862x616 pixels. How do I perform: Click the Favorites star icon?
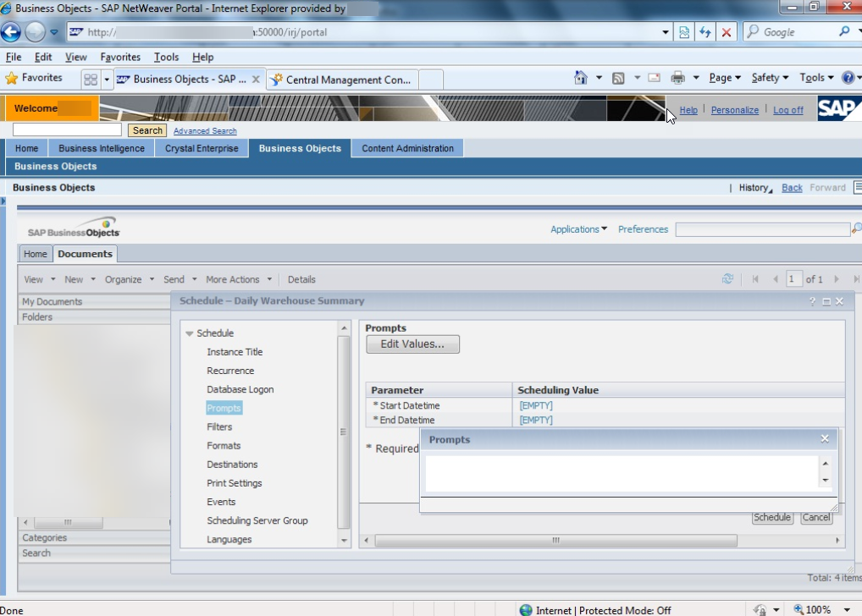point(11,78)
